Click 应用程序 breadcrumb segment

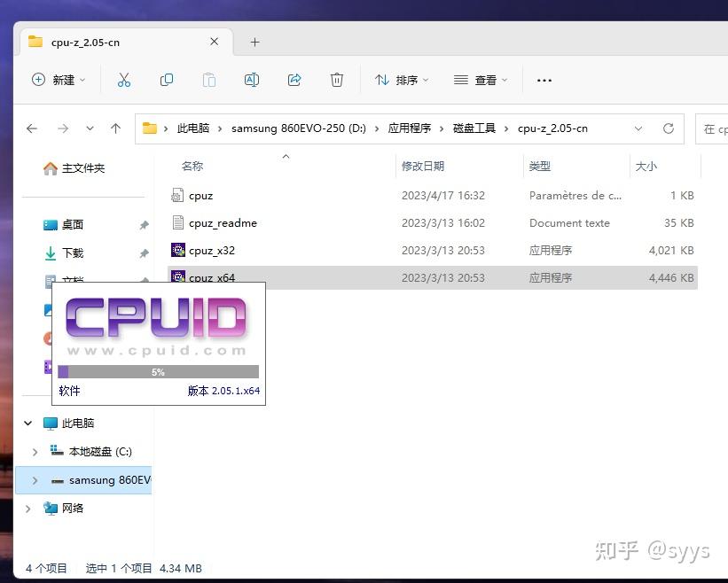coord(410,128)
